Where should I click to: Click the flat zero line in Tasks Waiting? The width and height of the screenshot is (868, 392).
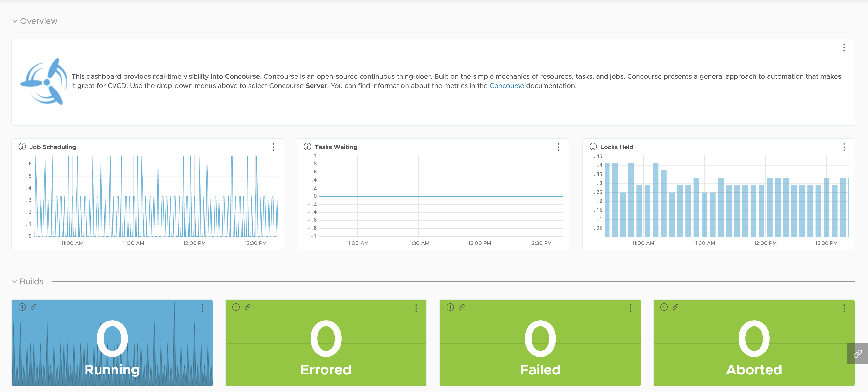click(441, 196)
